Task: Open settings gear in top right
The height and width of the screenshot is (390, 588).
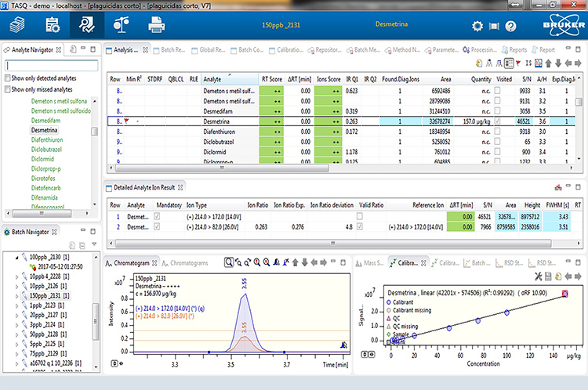Action: click(x=477, y=26)
